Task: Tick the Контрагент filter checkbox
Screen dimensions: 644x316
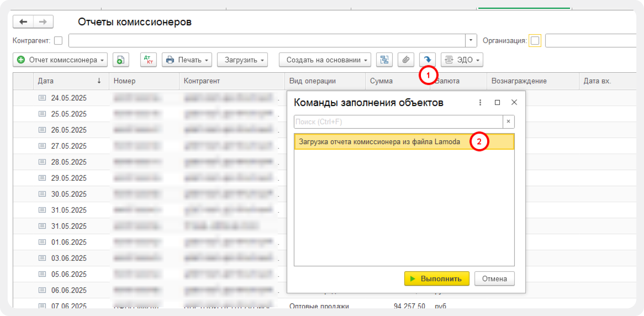Action: [x=58, y=41]
